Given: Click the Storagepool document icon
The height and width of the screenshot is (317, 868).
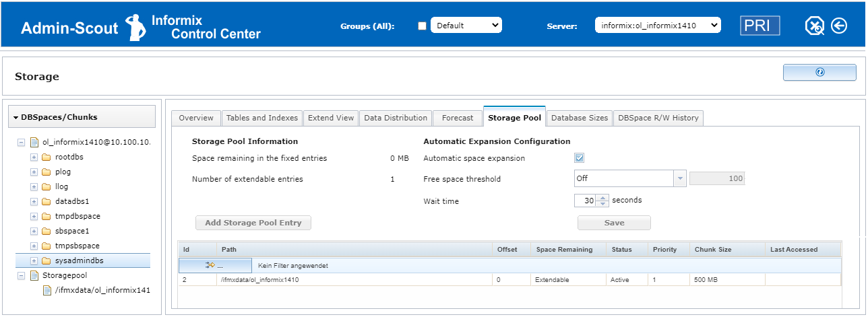Looking at the screenshot, I should click(x=34, y=275).
